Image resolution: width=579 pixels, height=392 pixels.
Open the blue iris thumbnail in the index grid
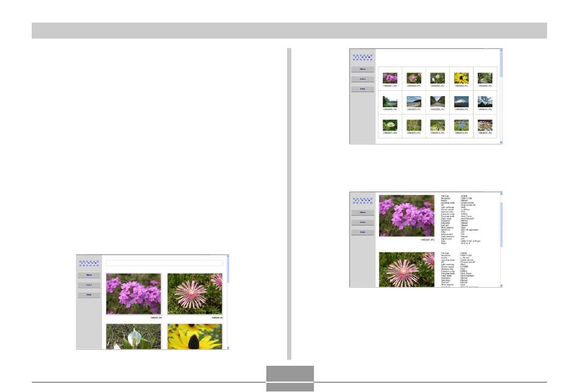pos(461,125)
